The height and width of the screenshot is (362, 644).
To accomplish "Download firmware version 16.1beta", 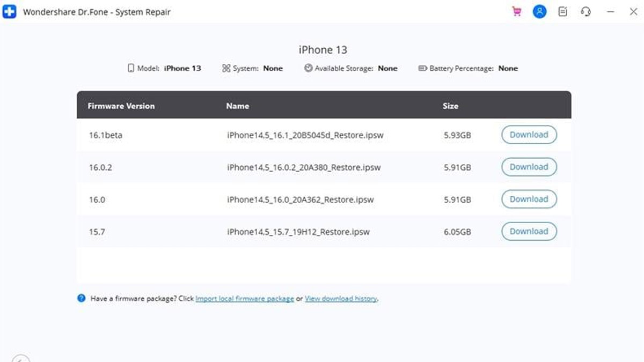I will [x=529, y=135].
